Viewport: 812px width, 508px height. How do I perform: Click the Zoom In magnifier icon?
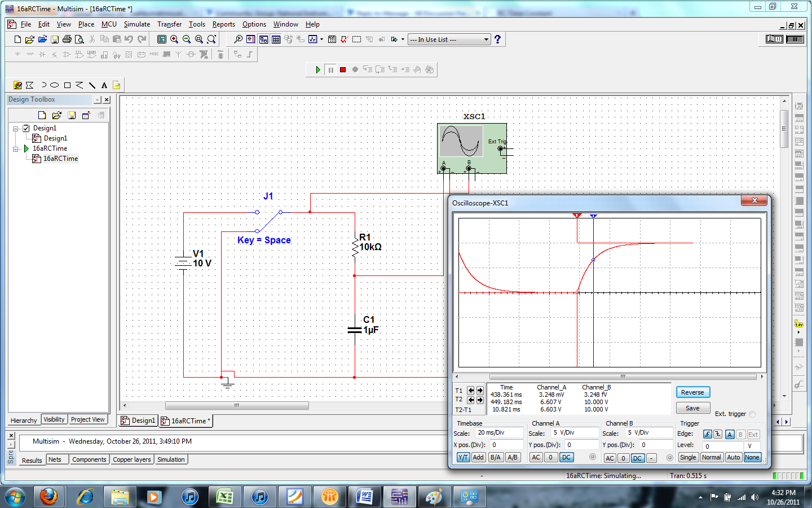click(174, 40)
